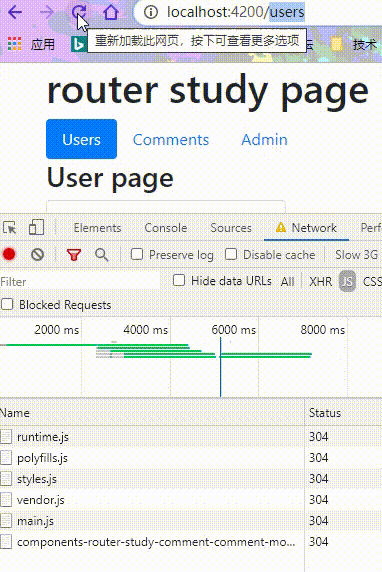This screenshot has height=572, width=382.
Task: Select the runtime.js file icon
Action: click(6, 437)
